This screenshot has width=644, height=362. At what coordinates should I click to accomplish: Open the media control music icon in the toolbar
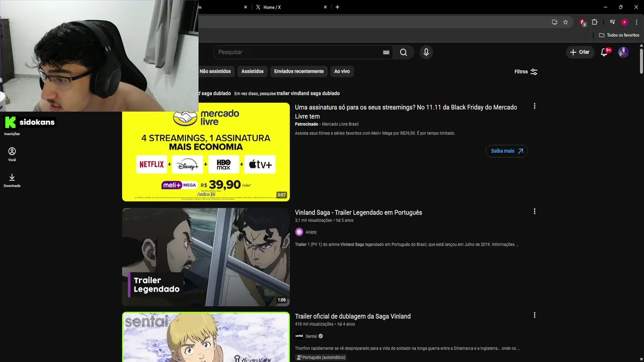point(612,22)
